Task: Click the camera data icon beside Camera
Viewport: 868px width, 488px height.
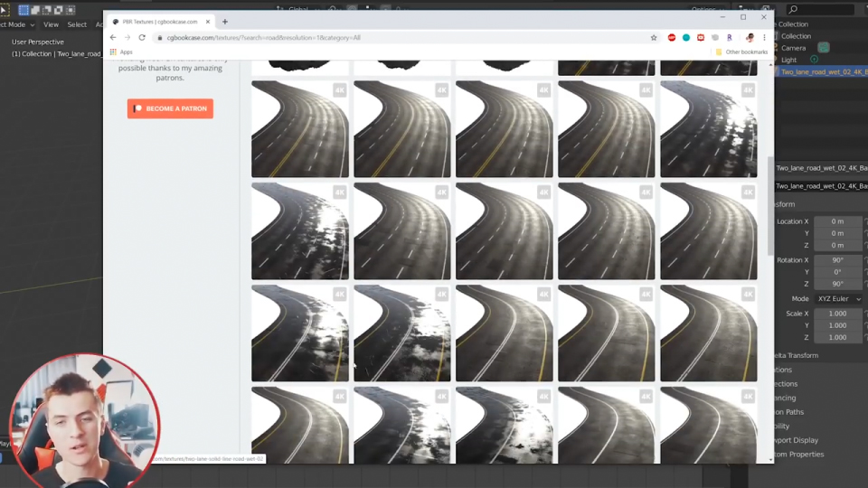Action: (823, 48)
